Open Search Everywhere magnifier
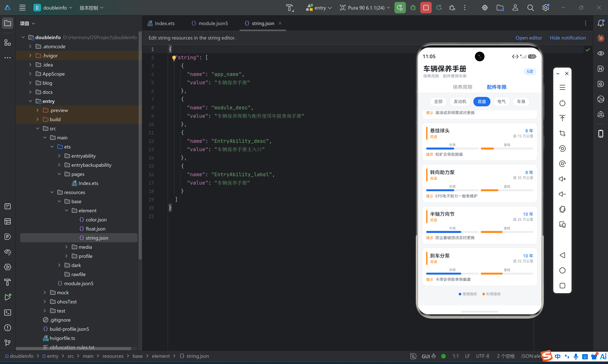 click(530, 8)
